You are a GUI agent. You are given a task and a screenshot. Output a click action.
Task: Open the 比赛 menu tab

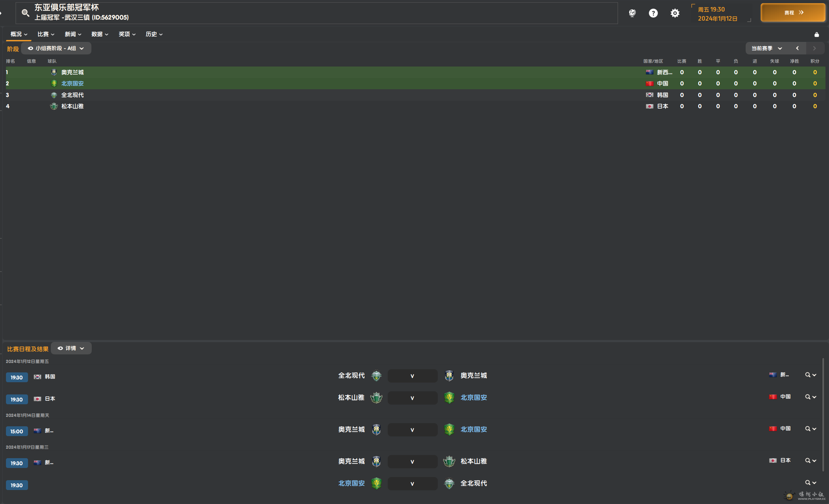[46, 34]
